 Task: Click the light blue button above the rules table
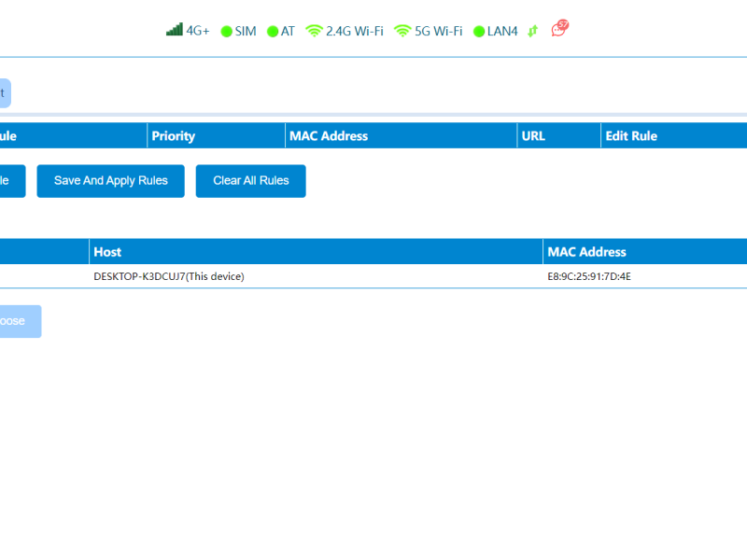[x=5, y=93]
